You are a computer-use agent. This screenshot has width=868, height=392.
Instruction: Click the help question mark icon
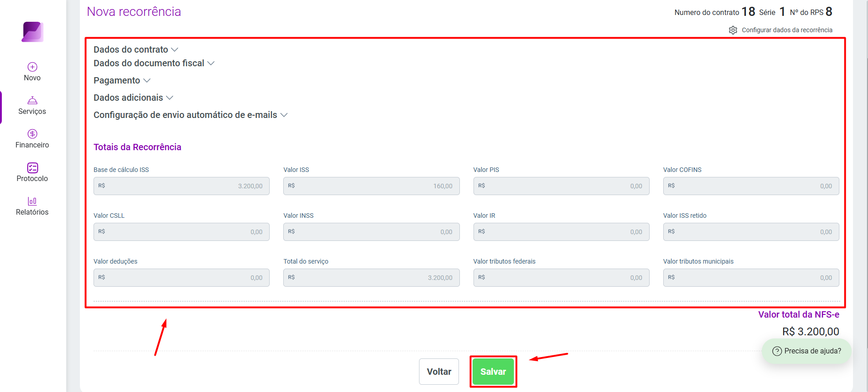coord(777,351)
